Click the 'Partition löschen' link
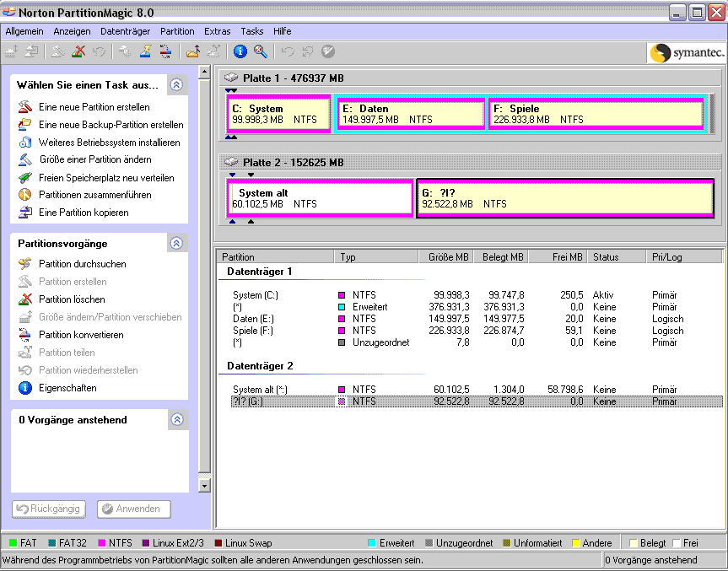728x571 pixels. tap(72, 299)
